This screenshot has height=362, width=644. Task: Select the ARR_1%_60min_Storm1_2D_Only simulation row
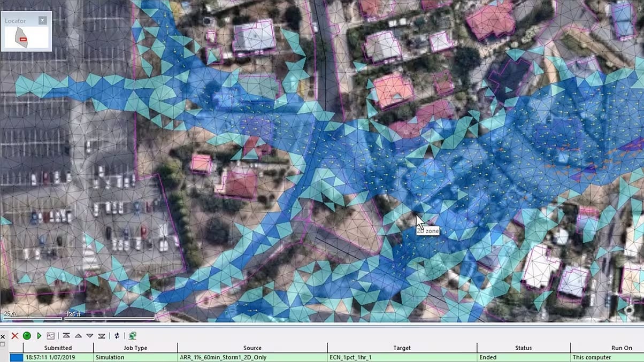pos(326,357)
